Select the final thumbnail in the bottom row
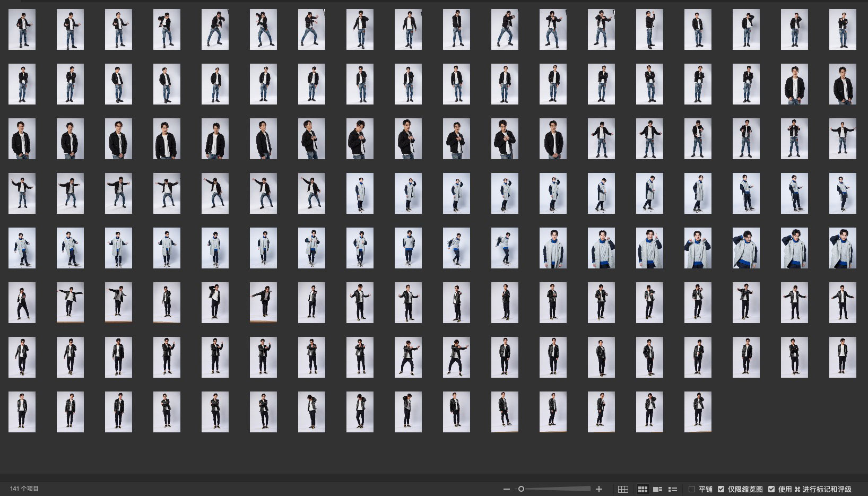868x496 pixels. (x=698, y=412)
